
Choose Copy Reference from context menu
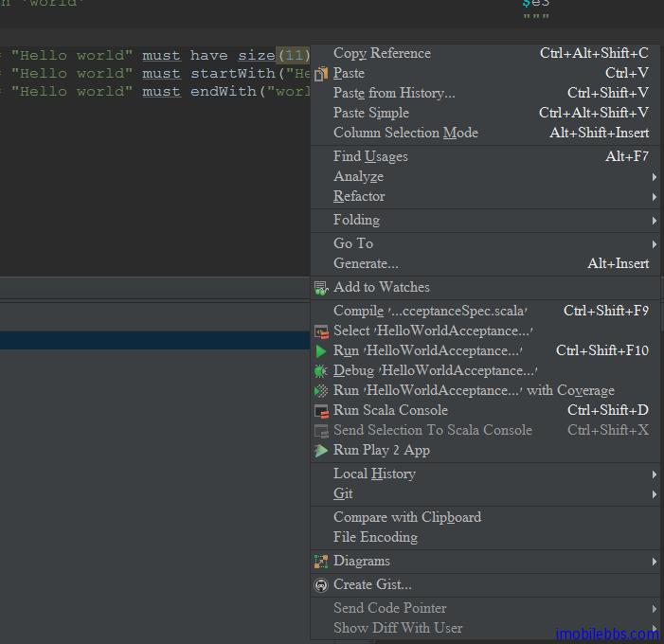[x=382, y=54]
